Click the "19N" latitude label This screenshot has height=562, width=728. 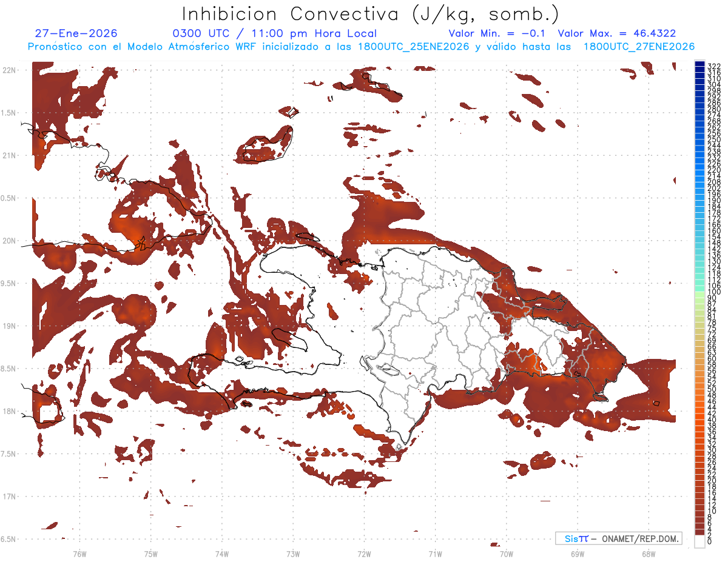point(9,326)
